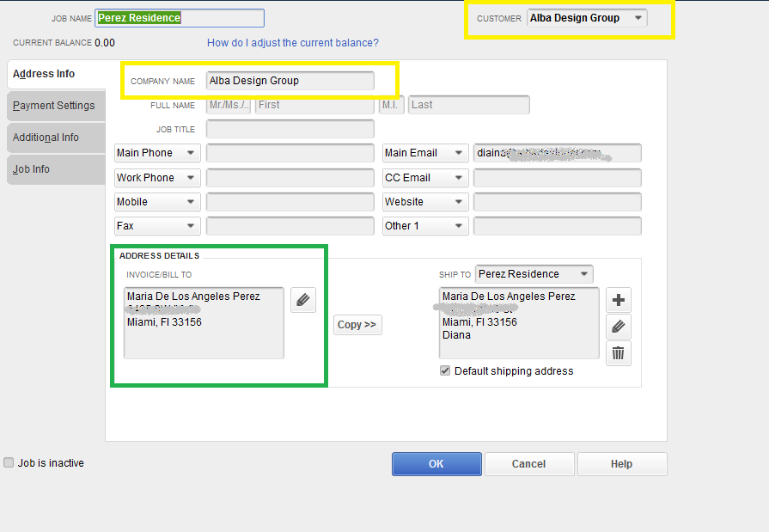Open the Ship To Perez Residence dropdown
Image resolution: width=769 pixels, height=532 pixels.
(x=534, y=274)
